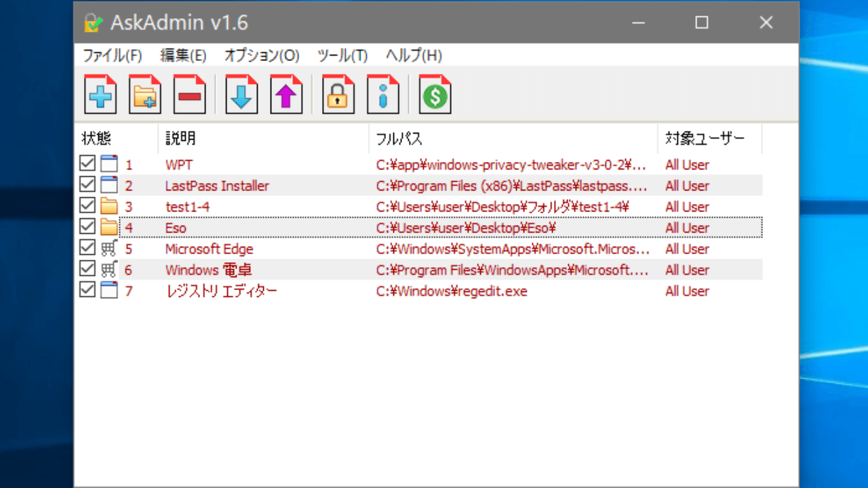Click row number 2 in the list
The width and height of the screenshot is (868, 488).
(129, 186)
